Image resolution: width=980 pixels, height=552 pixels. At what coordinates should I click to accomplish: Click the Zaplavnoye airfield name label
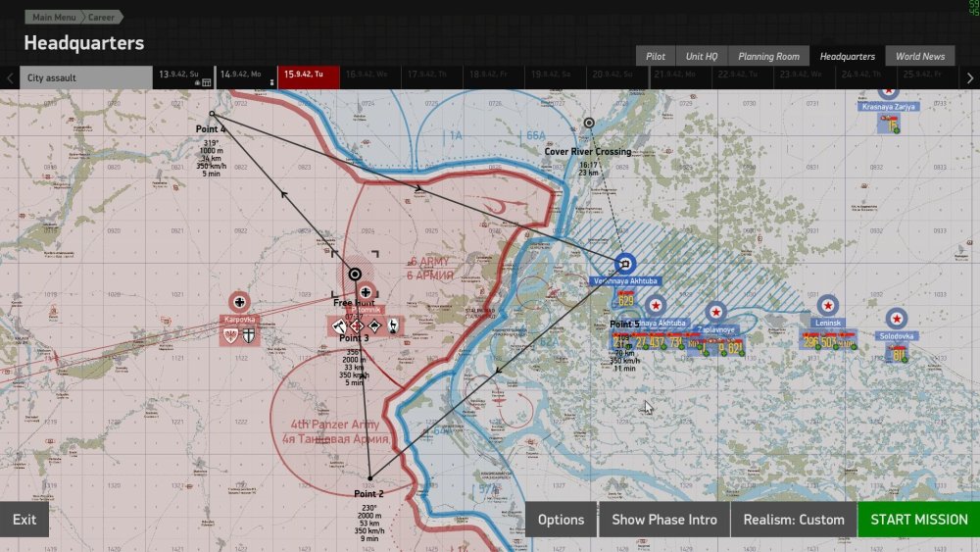point(715,329)
